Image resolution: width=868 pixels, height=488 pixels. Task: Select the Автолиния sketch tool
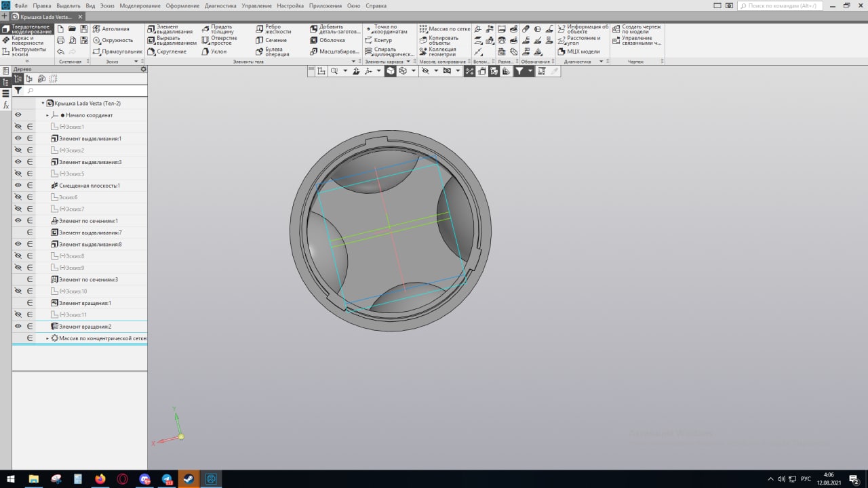click(x=111, y=29)
